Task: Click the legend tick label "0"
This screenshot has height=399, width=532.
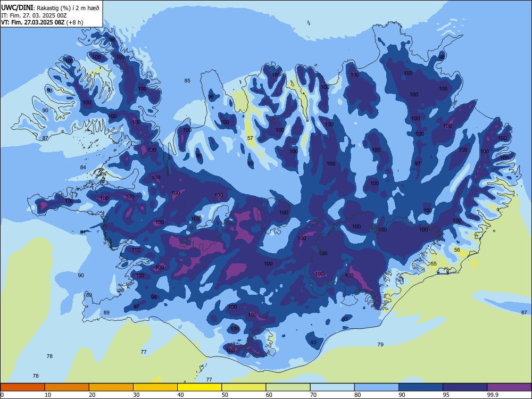Action: click(2, 395)
